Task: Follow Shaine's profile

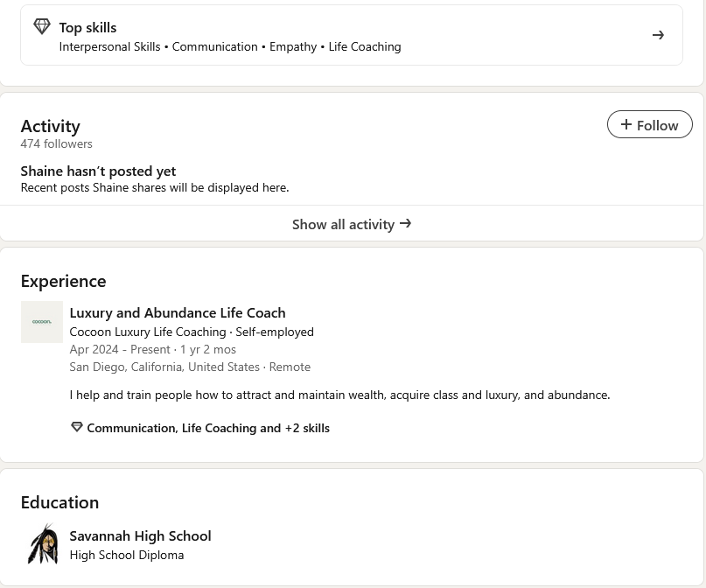Action: (649, 124)
